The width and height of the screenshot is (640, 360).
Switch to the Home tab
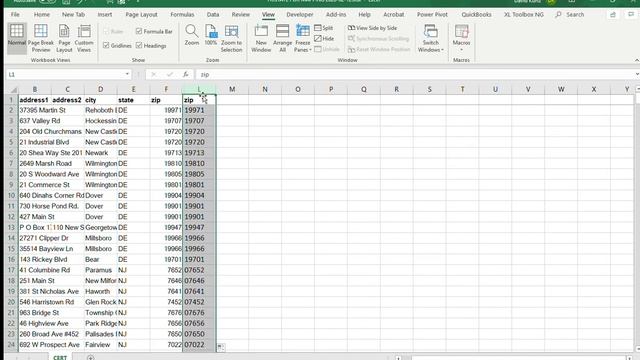point(42,14)
